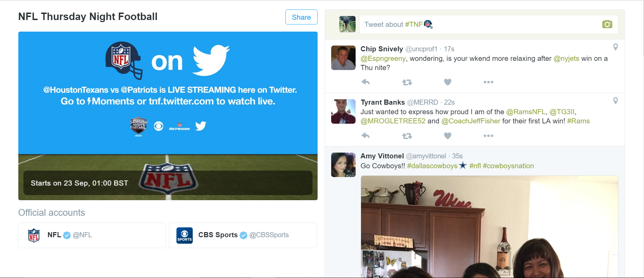Image resolution: width=644 pixels, height=278 pixels.
Task: Click location pin on Tyrant Banks' tweet
Action: coord(615,101)
